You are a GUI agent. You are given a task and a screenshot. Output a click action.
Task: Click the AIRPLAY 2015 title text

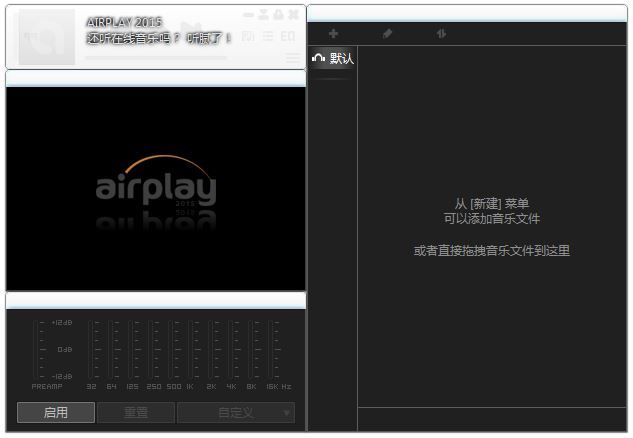[x=124, y=22]
